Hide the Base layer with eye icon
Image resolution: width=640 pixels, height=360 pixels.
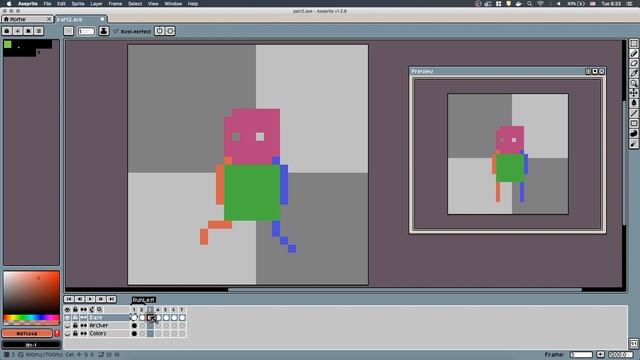[x=67, y=318]
